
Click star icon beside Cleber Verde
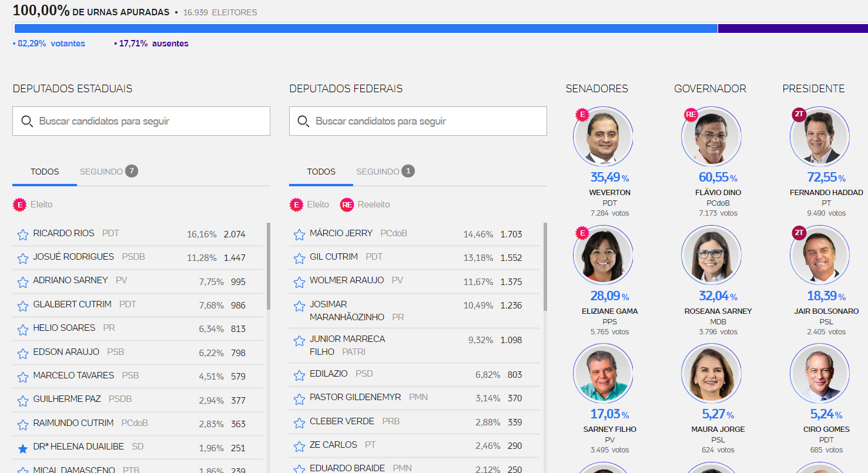click(x=299, y=423)
